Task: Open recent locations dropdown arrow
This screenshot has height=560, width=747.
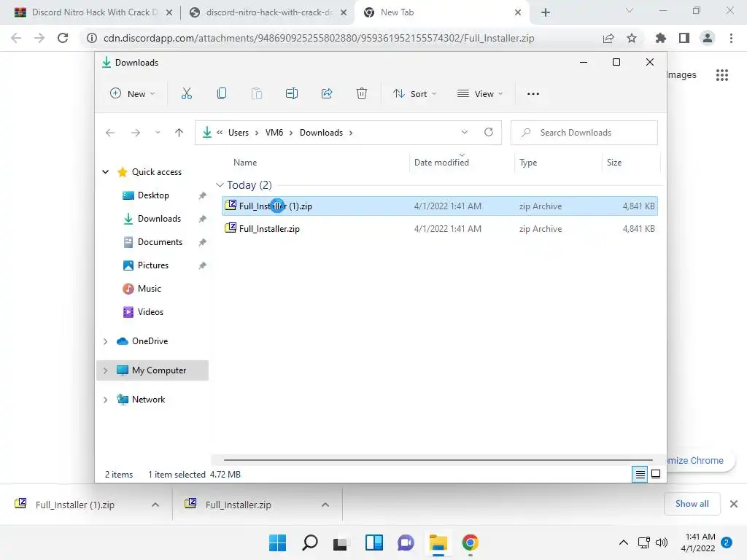Action: 158,133
